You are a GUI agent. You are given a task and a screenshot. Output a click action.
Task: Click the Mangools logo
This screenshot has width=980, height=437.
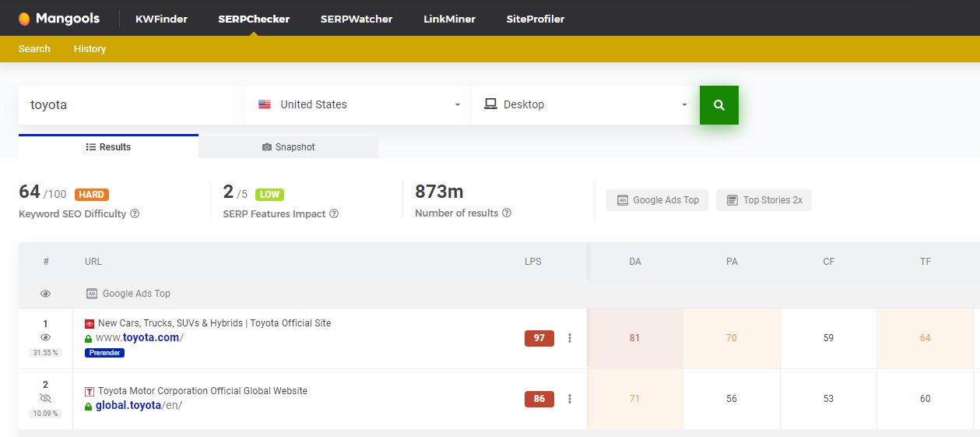click(59, 19)
